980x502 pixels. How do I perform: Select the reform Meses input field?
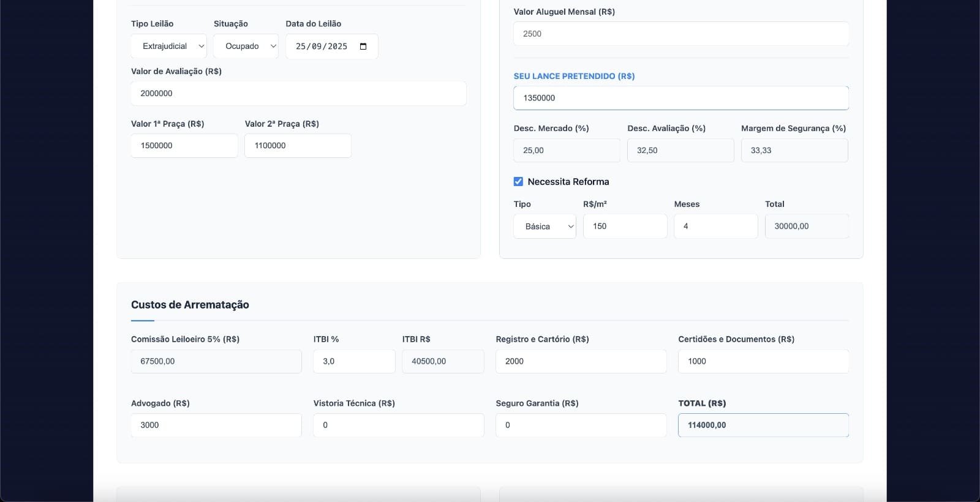click(x=715, y=227)
